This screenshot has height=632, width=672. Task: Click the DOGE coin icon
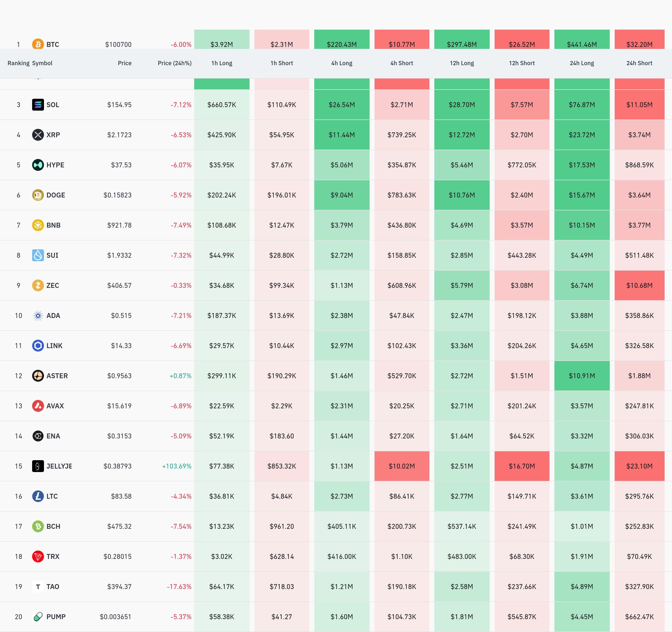38,195
